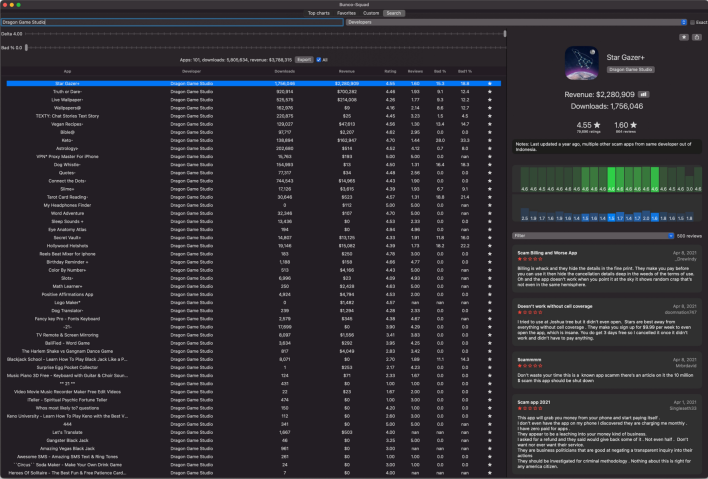Toggle favorite star on Hollywood Hotshots row

490,246
